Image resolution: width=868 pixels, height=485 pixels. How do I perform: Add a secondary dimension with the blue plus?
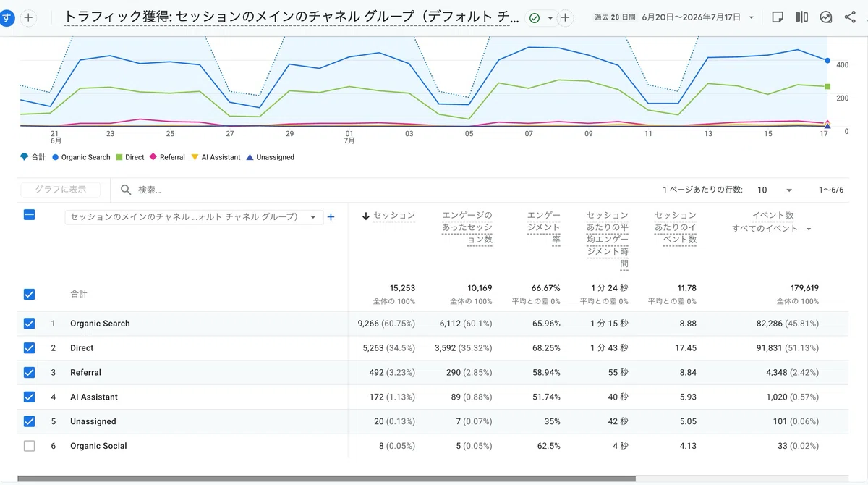tap(331, 216)
